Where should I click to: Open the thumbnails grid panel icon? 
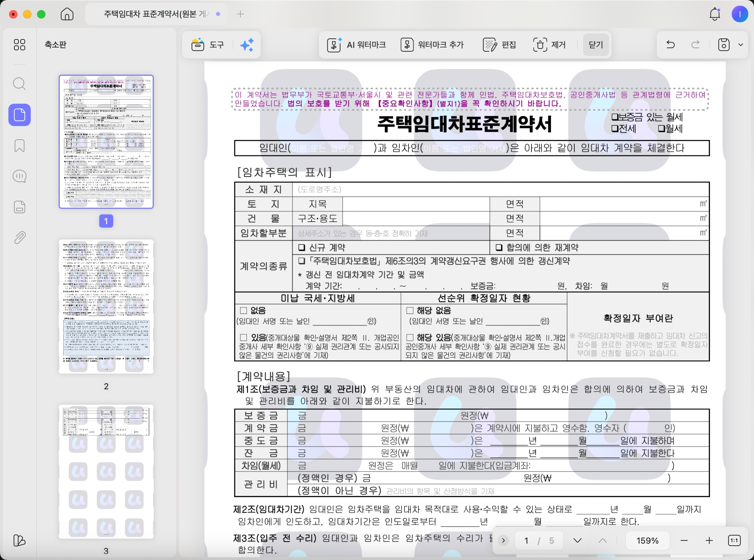click(x=20, y=45)
